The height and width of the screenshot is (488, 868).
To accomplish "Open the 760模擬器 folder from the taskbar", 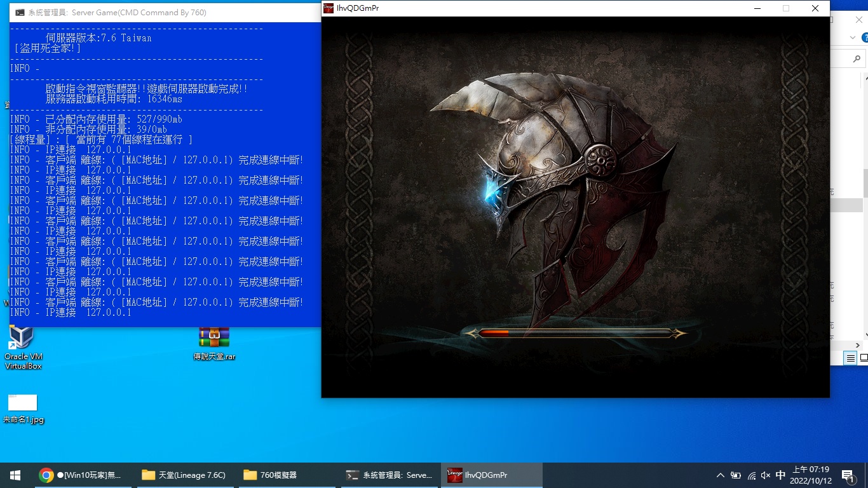I will pyautogui.click(x=286, y=475).
